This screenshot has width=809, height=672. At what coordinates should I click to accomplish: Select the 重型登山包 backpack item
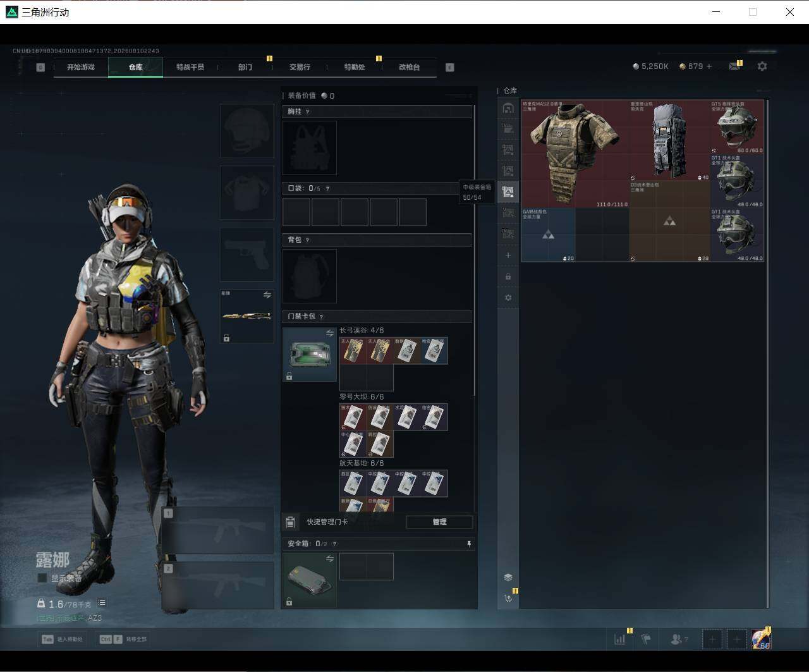(x=670, y=140)
